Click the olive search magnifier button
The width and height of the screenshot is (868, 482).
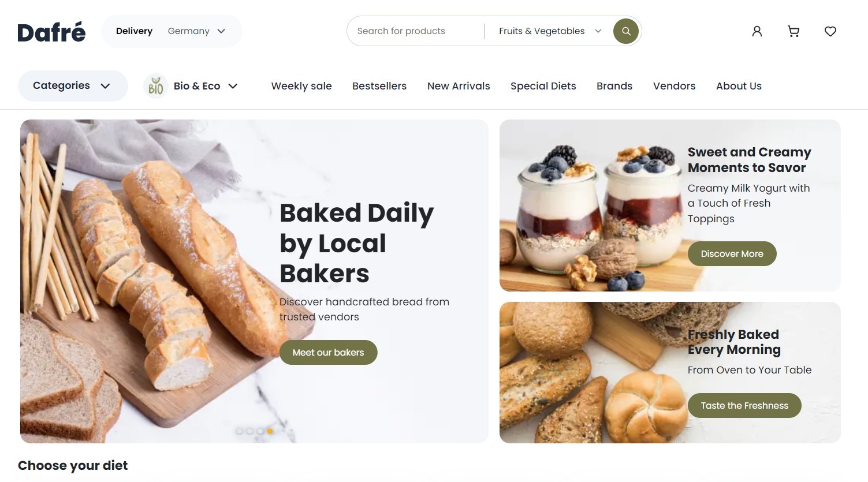tap(626, 31)
